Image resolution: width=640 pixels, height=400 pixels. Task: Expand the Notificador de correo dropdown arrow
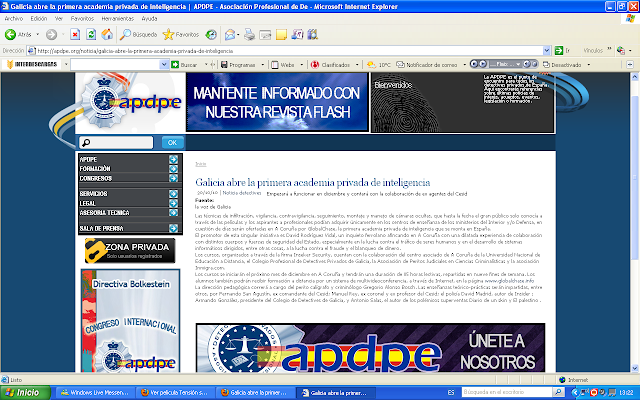[x=464, y=64]
